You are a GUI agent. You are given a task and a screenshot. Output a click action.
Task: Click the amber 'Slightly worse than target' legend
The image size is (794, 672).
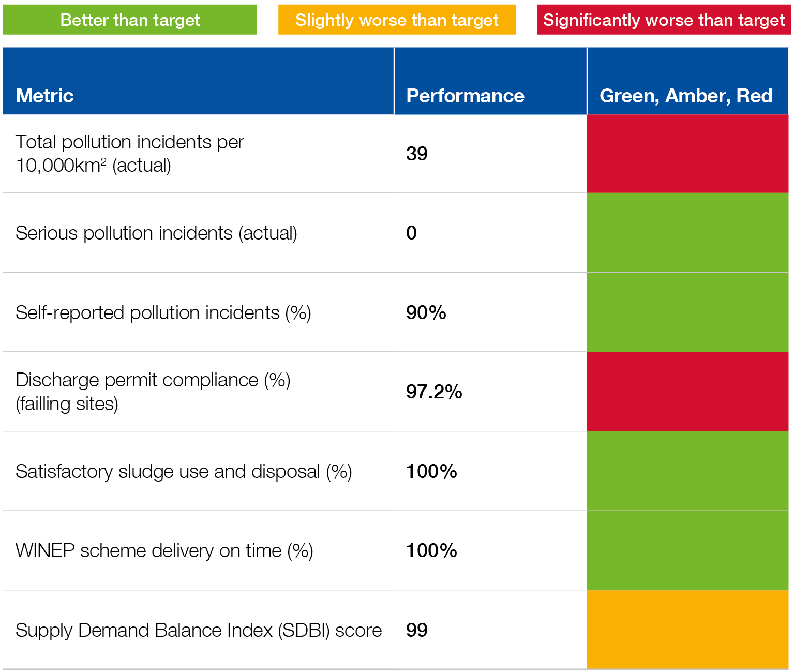[397, 20]
